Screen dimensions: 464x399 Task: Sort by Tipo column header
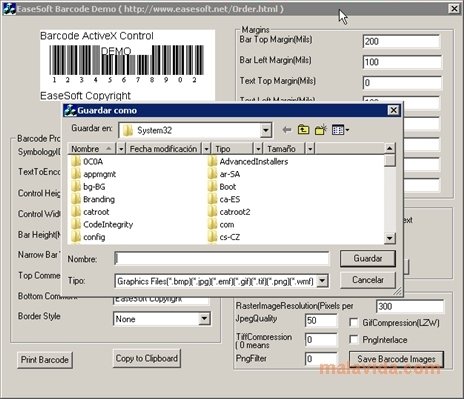pos(233,148)
